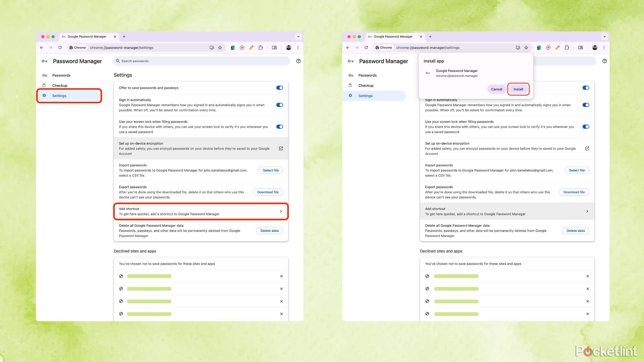The height and width of the screenshot is (362, 644).
Task: Reload page in the right Chrome window
Action: [x=366, y=48]
